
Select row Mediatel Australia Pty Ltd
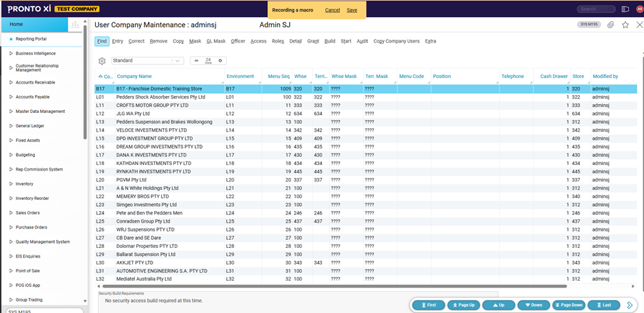pyautogui.click(x=366, y=279)
